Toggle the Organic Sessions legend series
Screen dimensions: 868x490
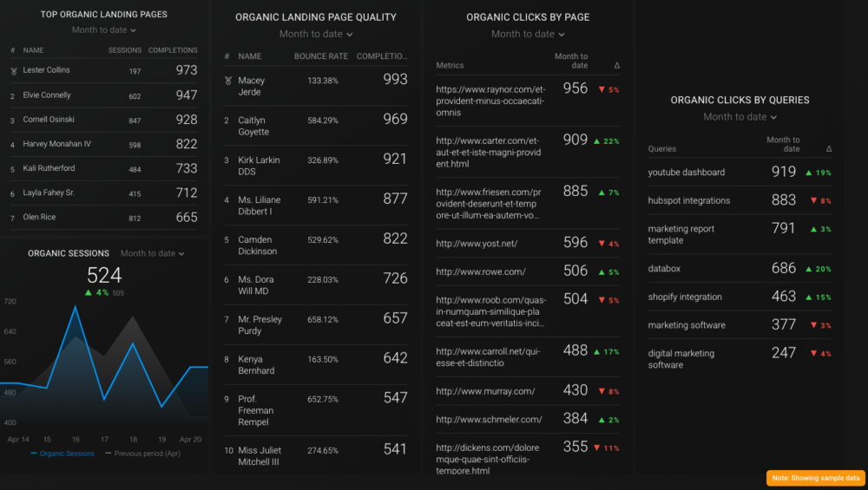pyautogui.click(x=62, y=454)
